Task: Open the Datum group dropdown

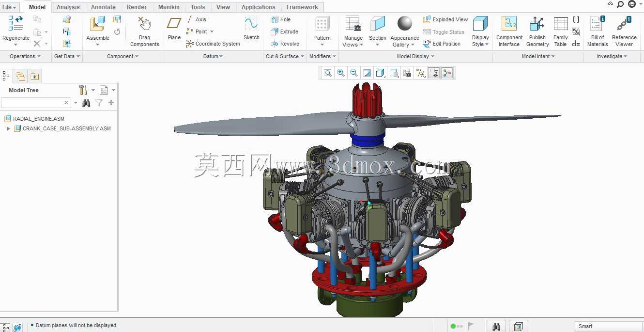Action: pos(213,56)
